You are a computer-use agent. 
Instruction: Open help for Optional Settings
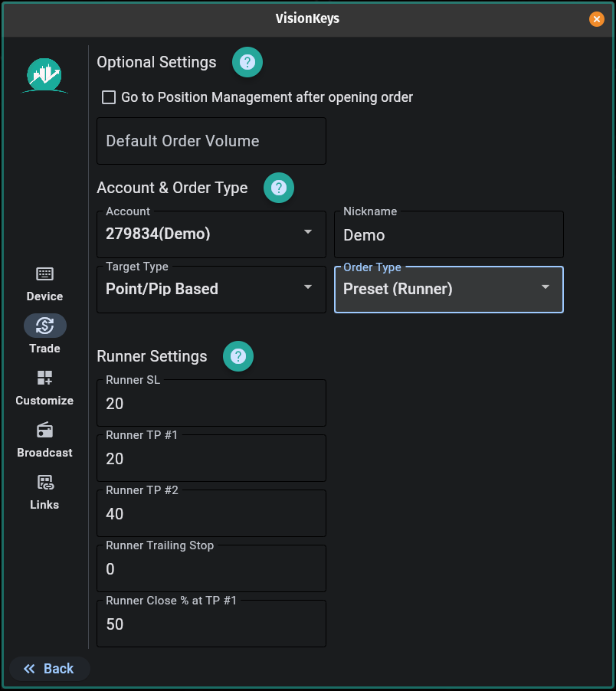[x=247, y=62]
